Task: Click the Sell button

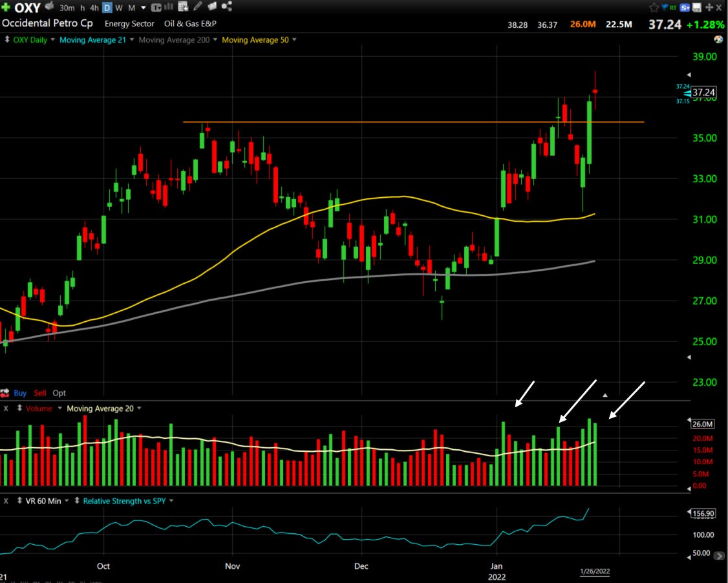Action: pos(40,393)
